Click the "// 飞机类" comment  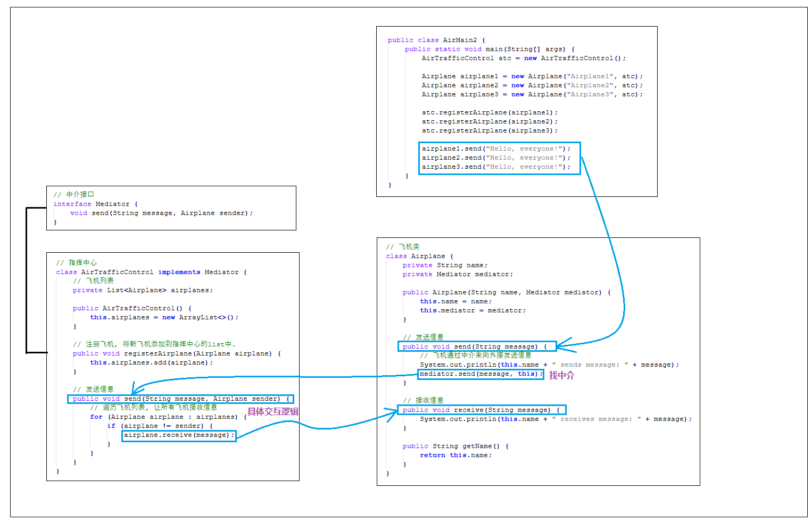(403, 247)
